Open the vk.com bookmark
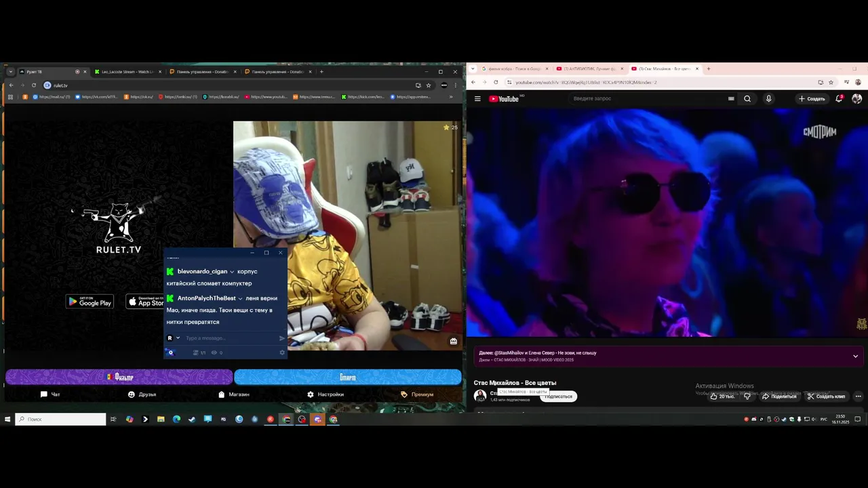 click(x=97, y=97)
